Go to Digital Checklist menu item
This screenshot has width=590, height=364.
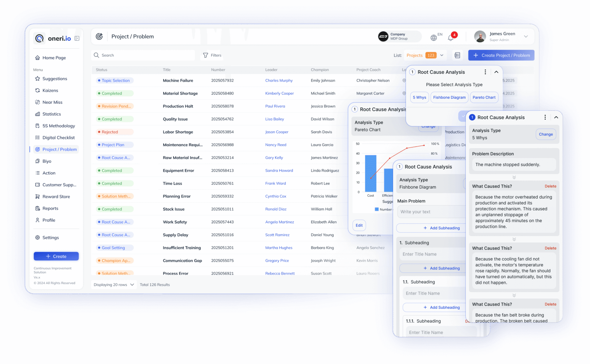pyautogui.click(x=58, y=138)
